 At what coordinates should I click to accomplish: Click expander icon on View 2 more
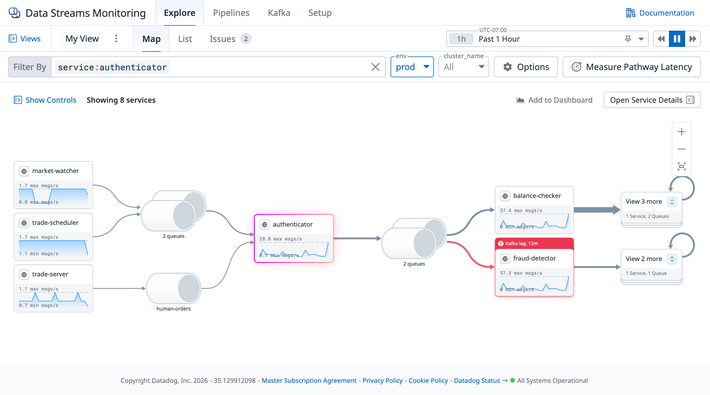[672, 259]
